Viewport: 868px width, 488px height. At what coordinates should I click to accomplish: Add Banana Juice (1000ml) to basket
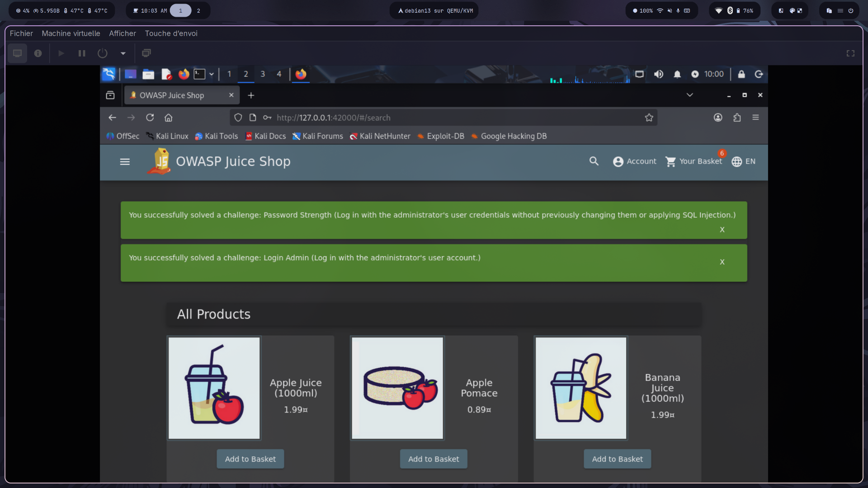pos(617,459)
